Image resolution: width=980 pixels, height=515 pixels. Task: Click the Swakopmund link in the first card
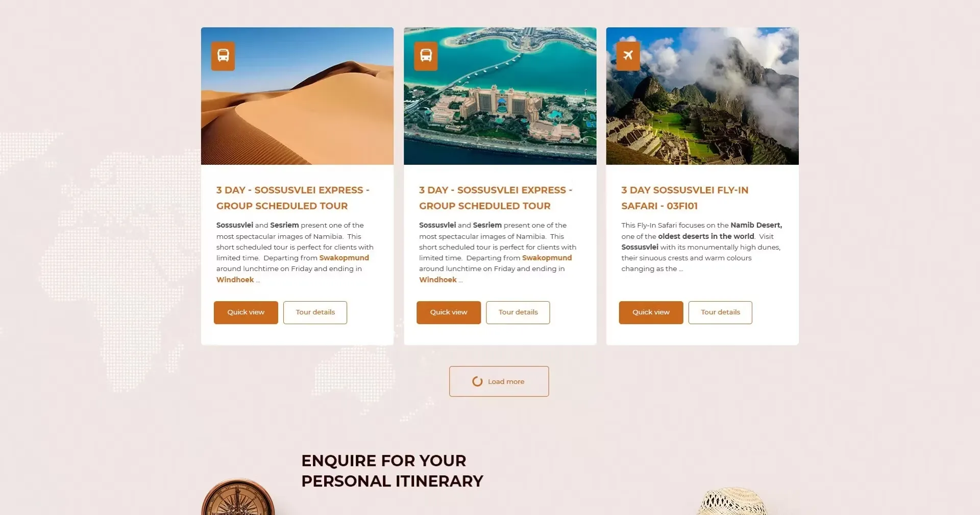point(344,258)
